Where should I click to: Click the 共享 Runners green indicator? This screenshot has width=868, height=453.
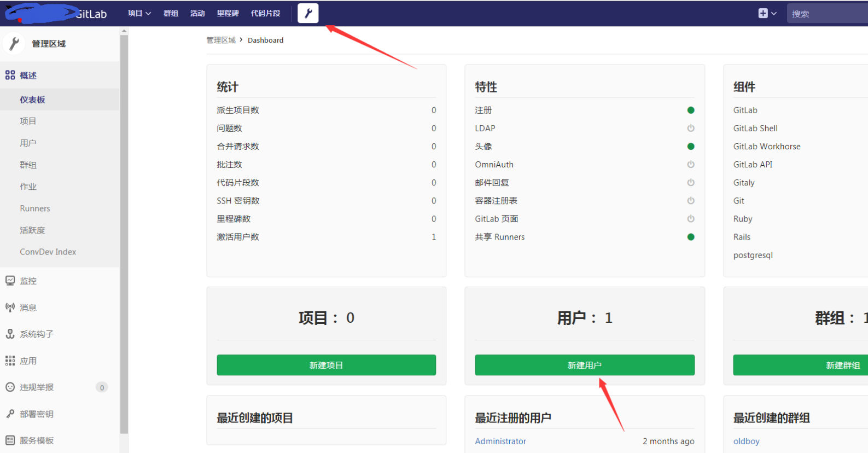coord(691,237)
